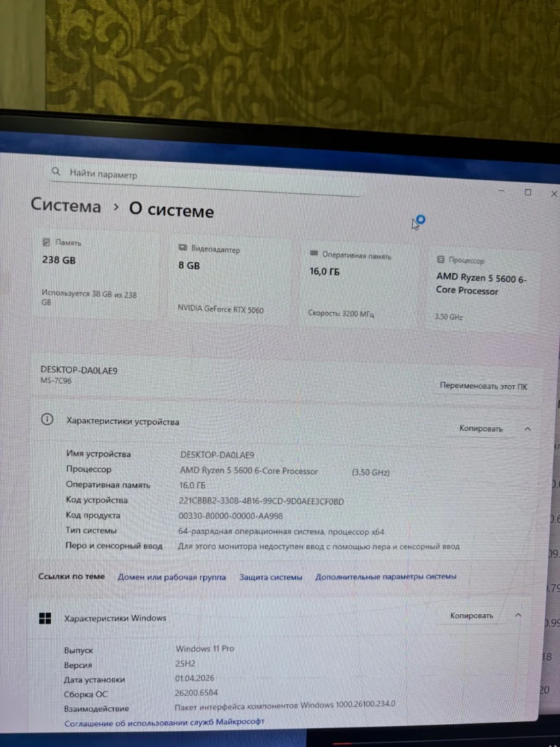Click the 'Процессор' CPU icon

(x=440, y=259)
